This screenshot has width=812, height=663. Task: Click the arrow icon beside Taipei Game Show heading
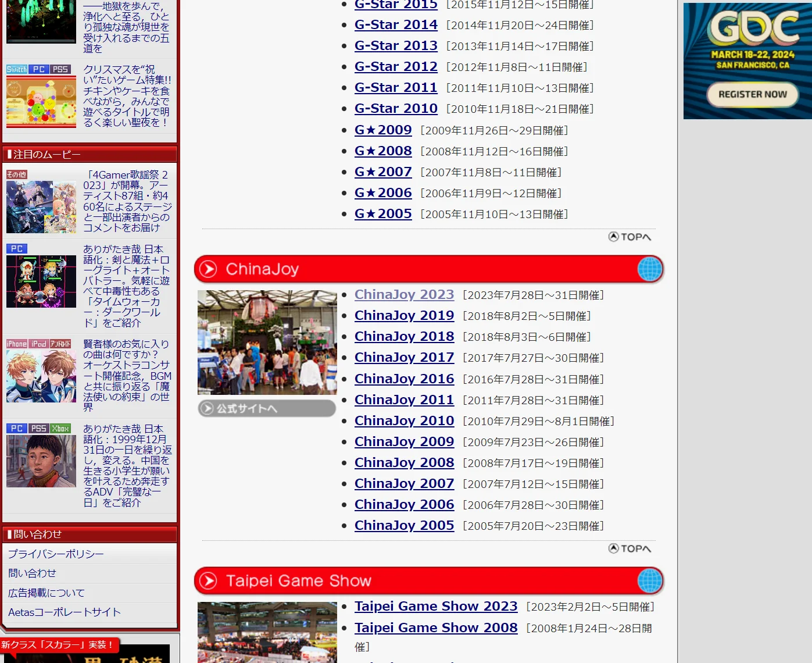coord(208,581)
